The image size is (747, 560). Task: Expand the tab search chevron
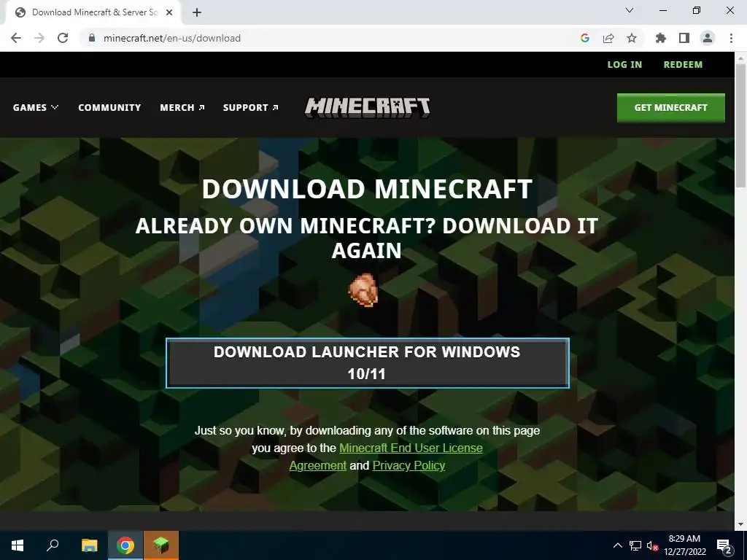pyautogui.click(x=630, y=10)
